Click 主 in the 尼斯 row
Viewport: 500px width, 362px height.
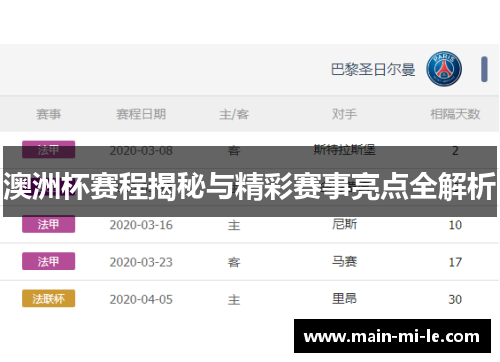234,225
